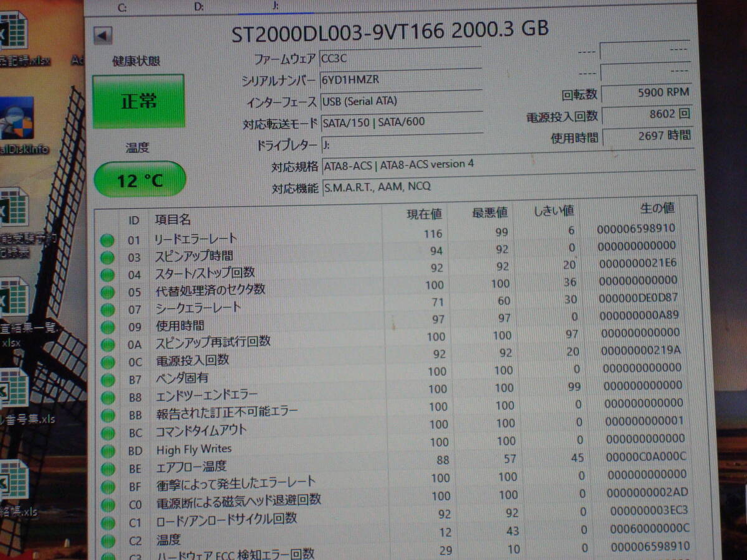The image size is (747, 560).
Task: Click raw value 00000C0A000C
Action: point(646,456)
